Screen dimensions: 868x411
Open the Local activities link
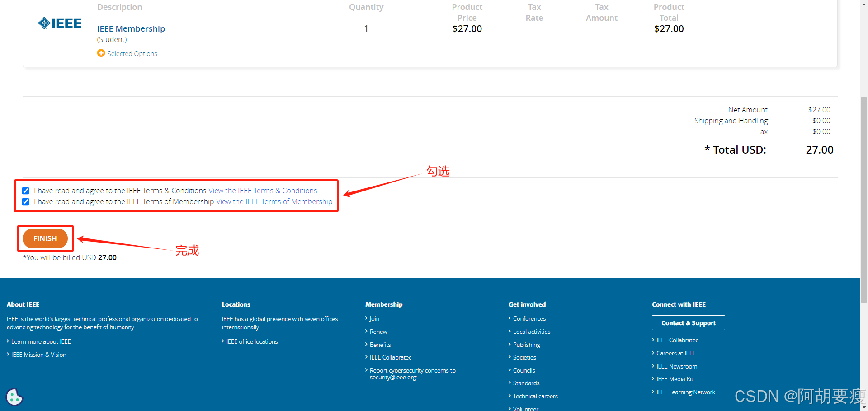tap(532, 332)
